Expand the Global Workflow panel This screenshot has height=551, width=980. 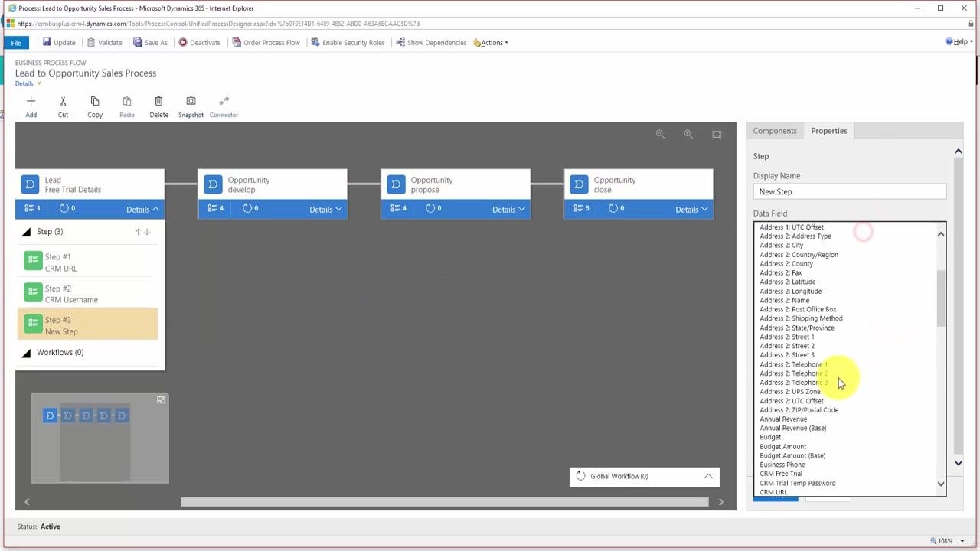pyautogui.click(x=708, y=476)
